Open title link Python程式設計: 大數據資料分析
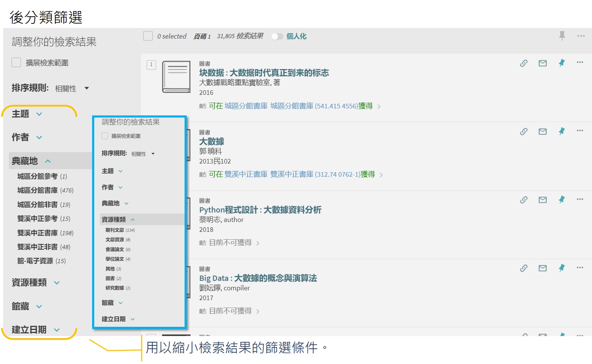 260,210
